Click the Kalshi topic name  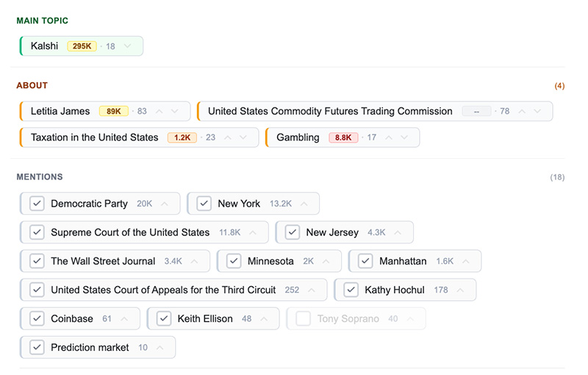click(x=44, y=46)
